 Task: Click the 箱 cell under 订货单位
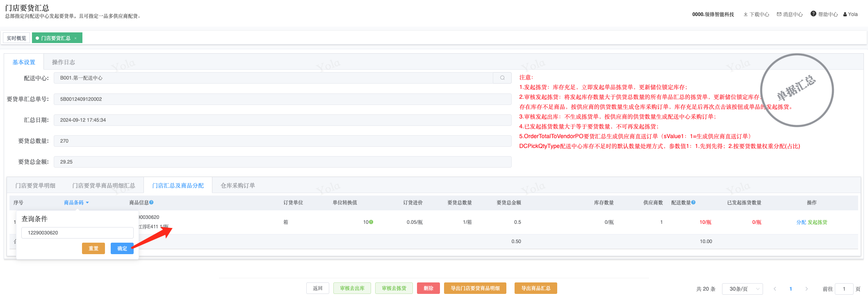pyautogui.click(x=286, y=222)
